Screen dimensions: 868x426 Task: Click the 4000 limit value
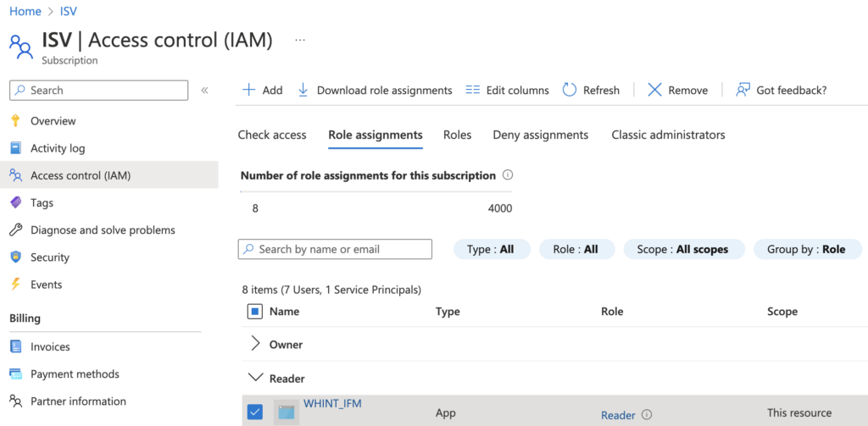click(500, 208)
